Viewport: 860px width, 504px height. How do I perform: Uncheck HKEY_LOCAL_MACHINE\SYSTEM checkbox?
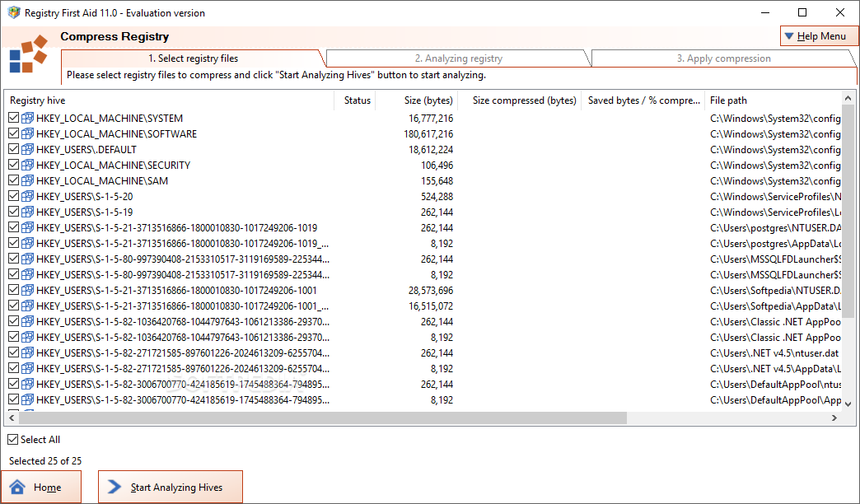[14, 118]
